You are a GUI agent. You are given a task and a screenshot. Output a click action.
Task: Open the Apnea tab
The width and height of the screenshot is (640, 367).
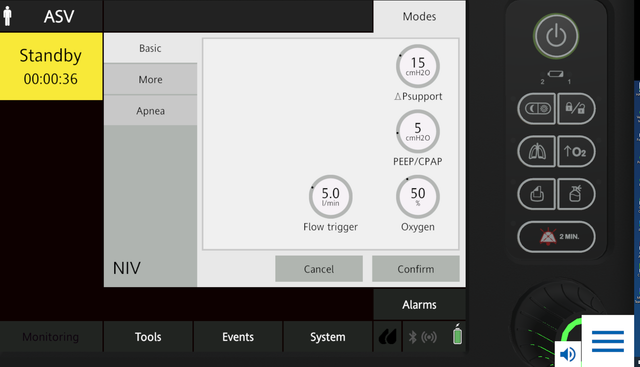pyautogui.click(x=150, y=111)
